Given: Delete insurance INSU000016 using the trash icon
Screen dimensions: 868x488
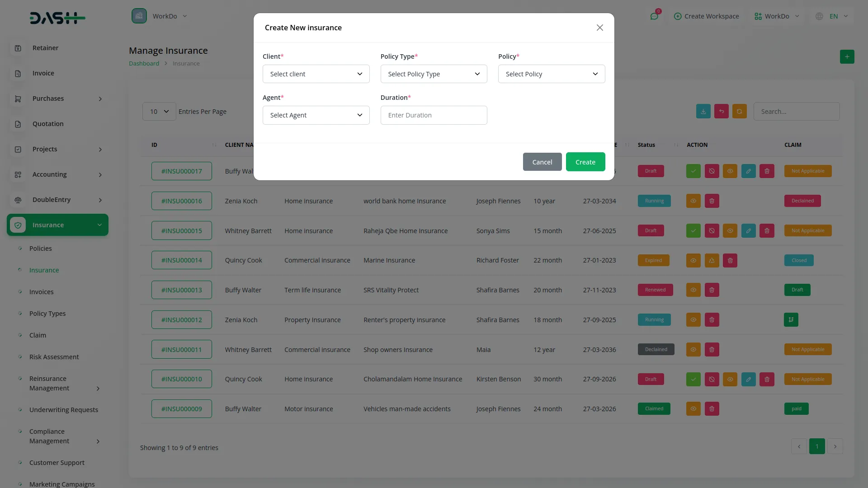Looking at the screenshot, I should click(x=712, y=201).
